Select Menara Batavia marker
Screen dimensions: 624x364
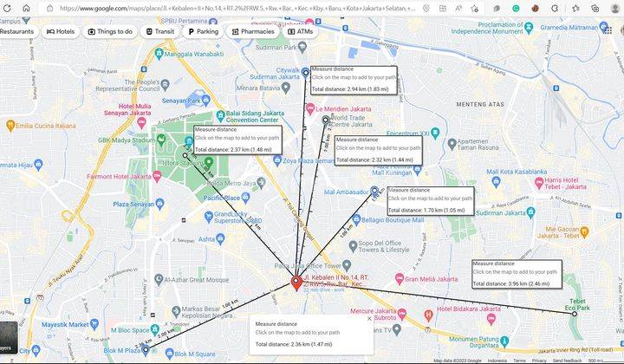click(x=285, y=88)
